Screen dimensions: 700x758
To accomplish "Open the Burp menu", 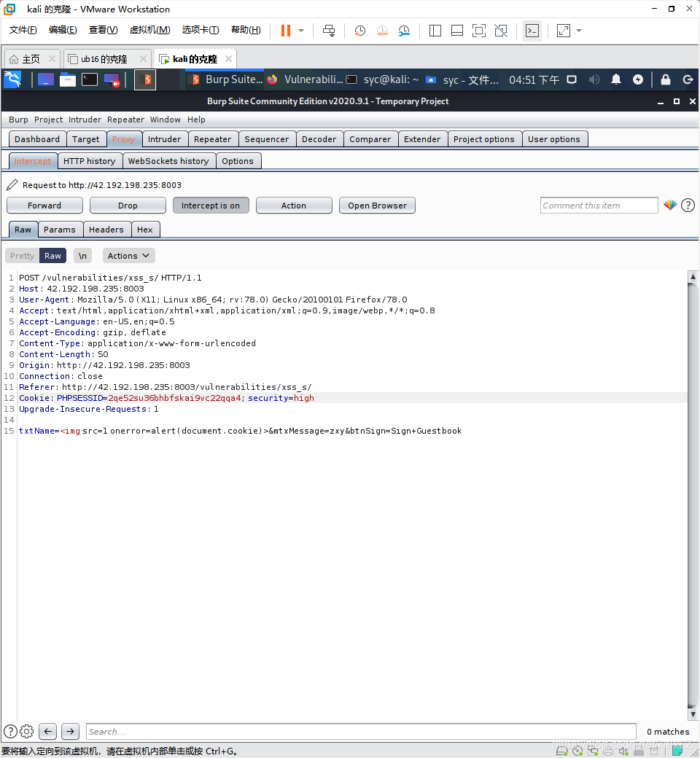I will click(18, 120).
